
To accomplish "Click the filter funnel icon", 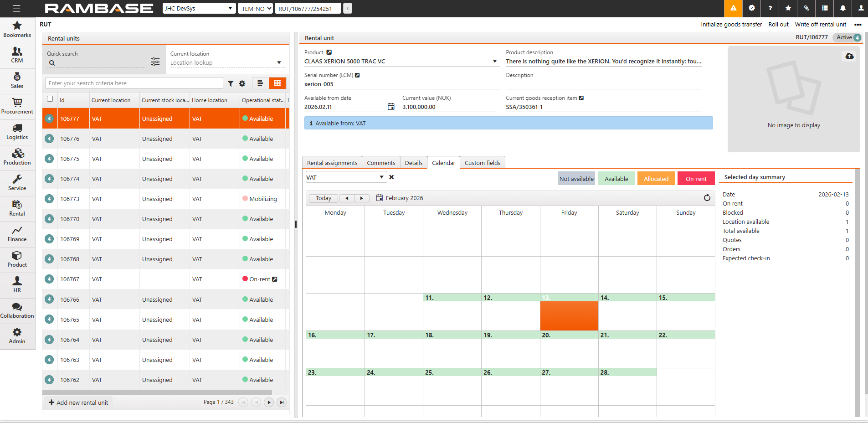I will click(231, 83).
